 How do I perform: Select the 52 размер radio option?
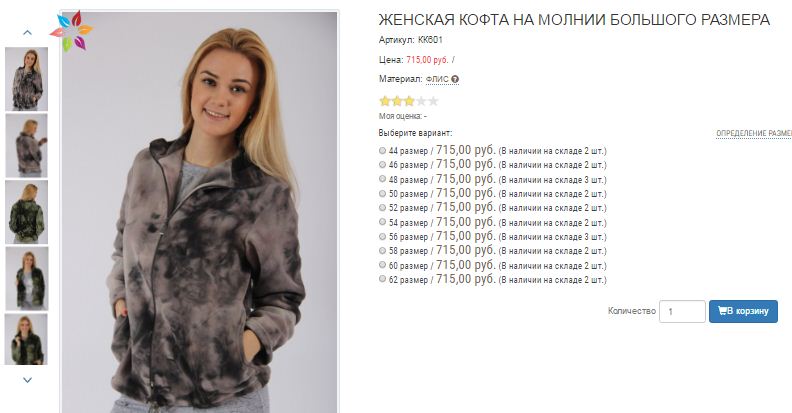point(382,208)
